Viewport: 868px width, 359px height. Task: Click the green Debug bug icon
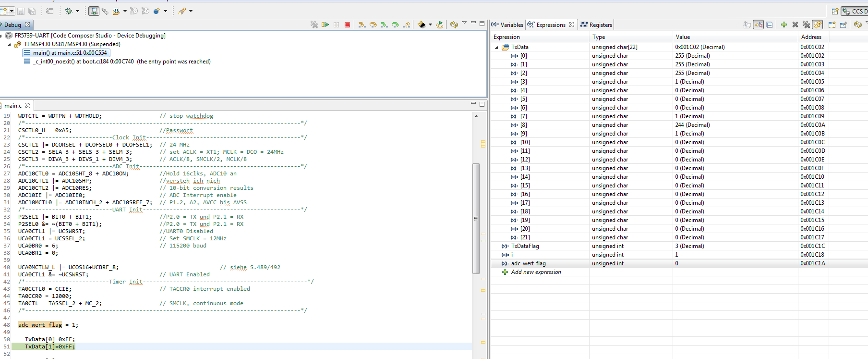pyautogui.click(x=69, y=11)
